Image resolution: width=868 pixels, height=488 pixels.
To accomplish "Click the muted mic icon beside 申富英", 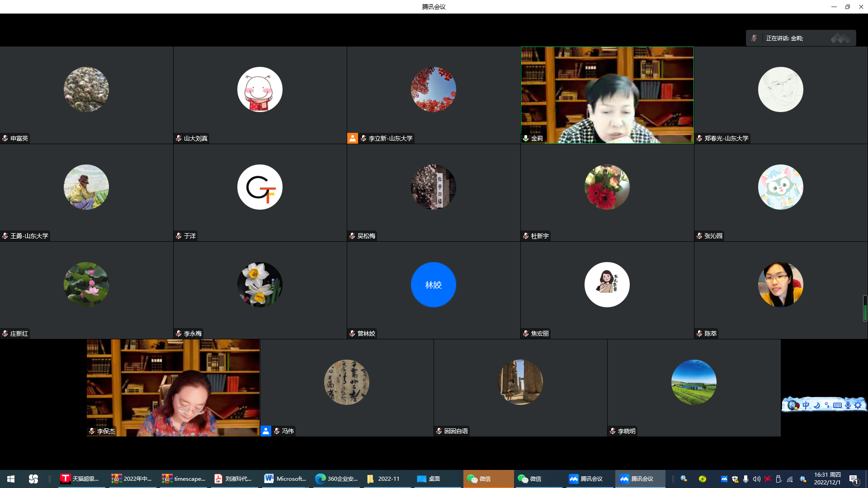I will pos(5,138).
